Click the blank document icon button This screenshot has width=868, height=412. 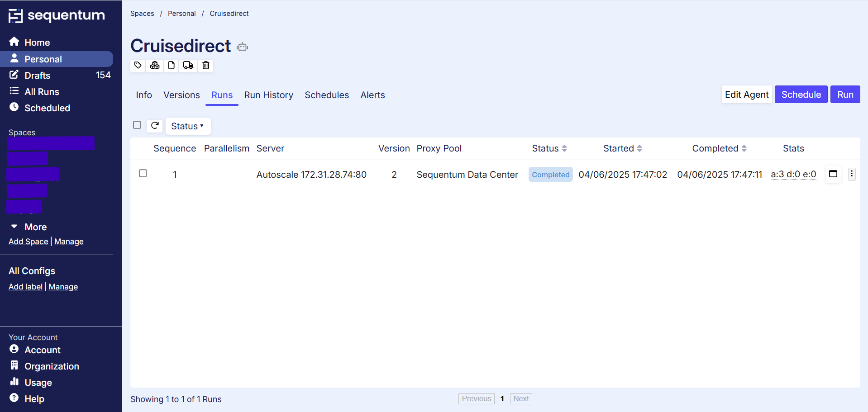click(x=172, y=66)
